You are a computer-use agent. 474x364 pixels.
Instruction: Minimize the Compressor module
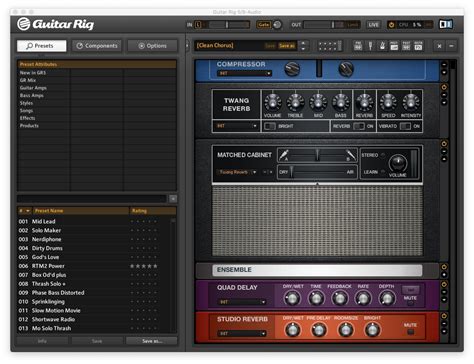tap(444, 64)
